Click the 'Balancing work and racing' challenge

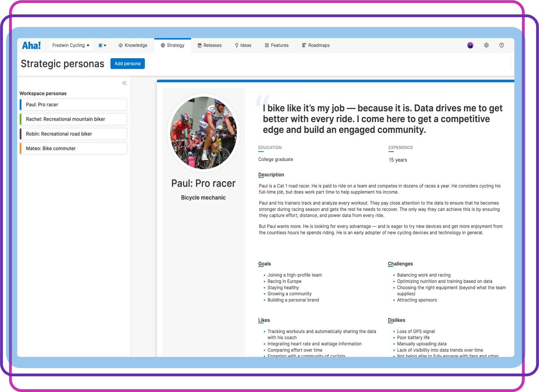tap(424, 275)
